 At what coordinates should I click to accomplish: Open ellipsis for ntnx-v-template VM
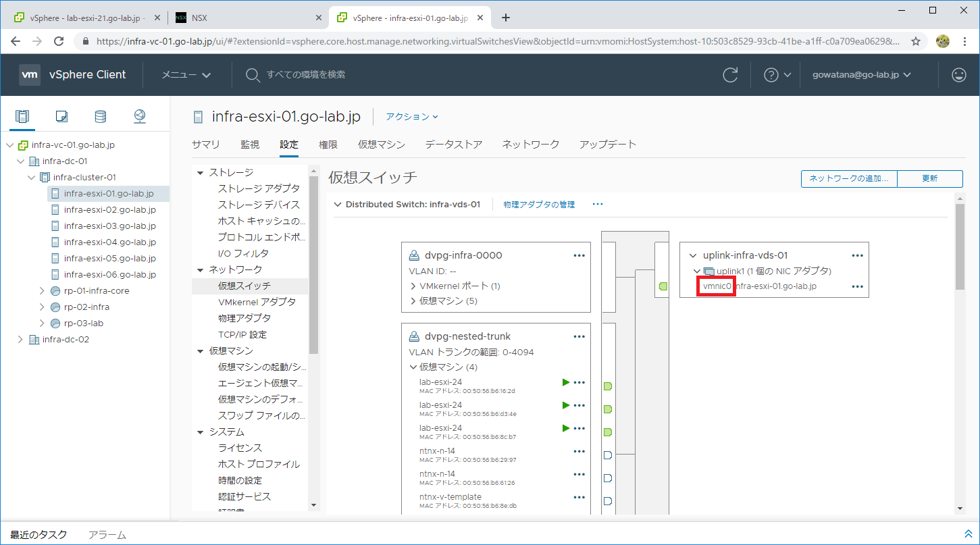click(x=579, y=497)
